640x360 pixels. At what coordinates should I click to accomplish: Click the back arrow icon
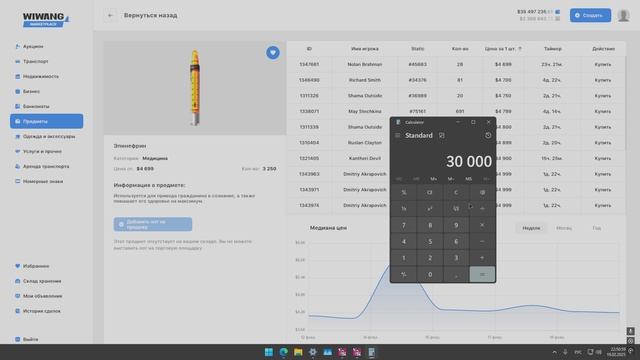click(110, 16)
